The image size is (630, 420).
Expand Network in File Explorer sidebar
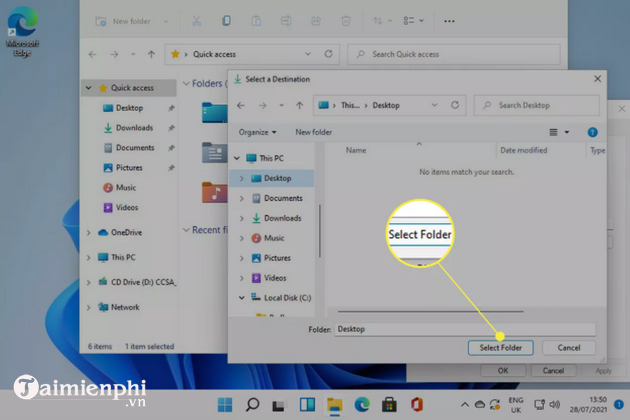(88, 307)
